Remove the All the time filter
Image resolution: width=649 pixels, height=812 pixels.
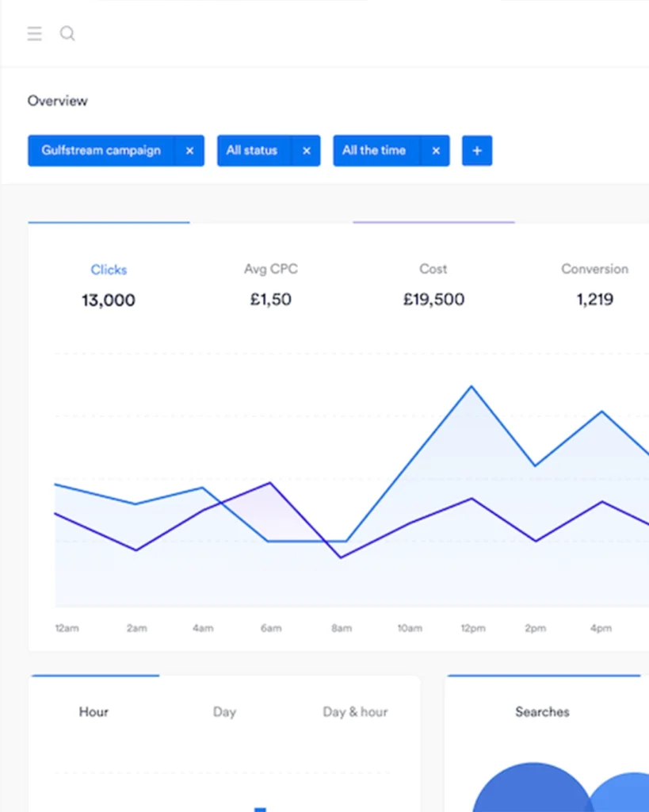point(435,151)
